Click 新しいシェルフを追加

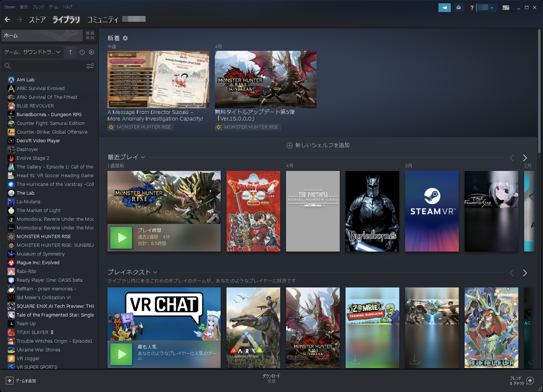coord(318,145)
